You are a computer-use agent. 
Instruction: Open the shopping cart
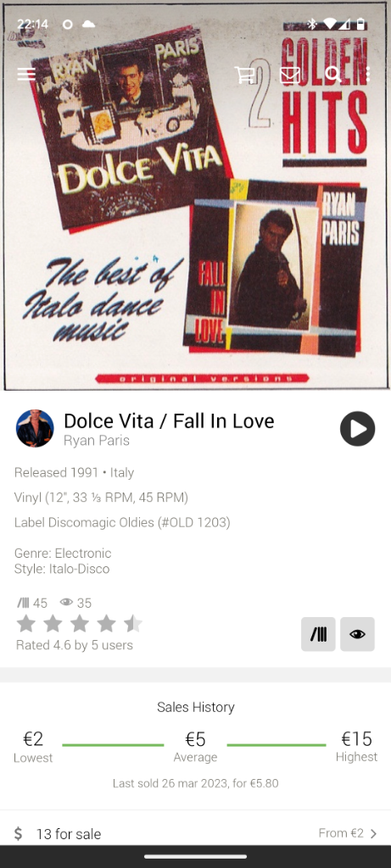pos(244,75)
